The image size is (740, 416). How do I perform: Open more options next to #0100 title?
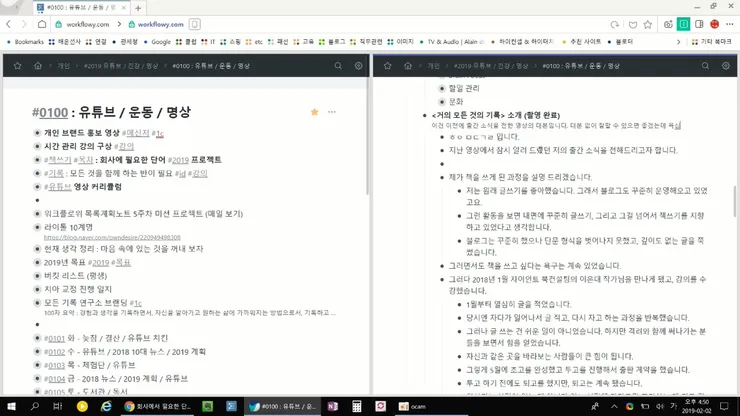(x=332, y=112)
